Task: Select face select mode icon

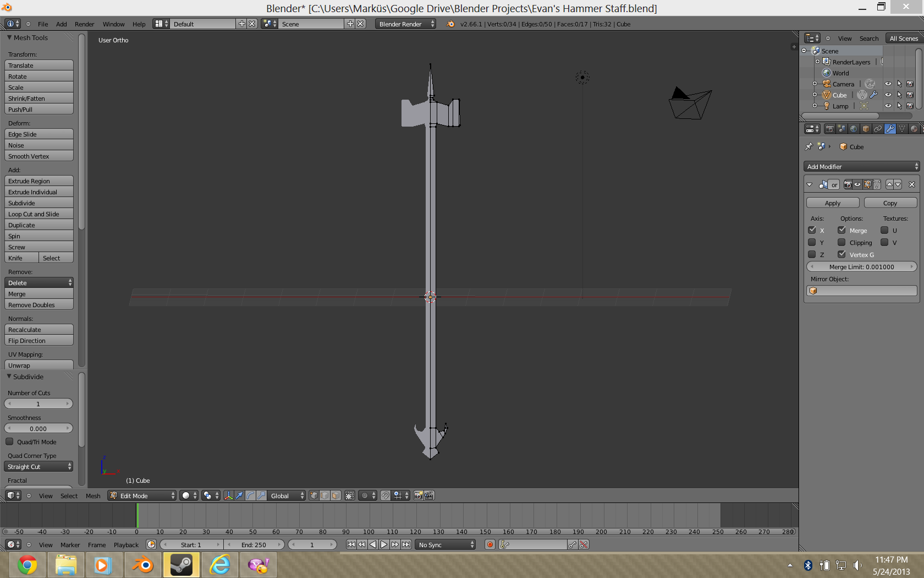Action: [x=335, y=495]
